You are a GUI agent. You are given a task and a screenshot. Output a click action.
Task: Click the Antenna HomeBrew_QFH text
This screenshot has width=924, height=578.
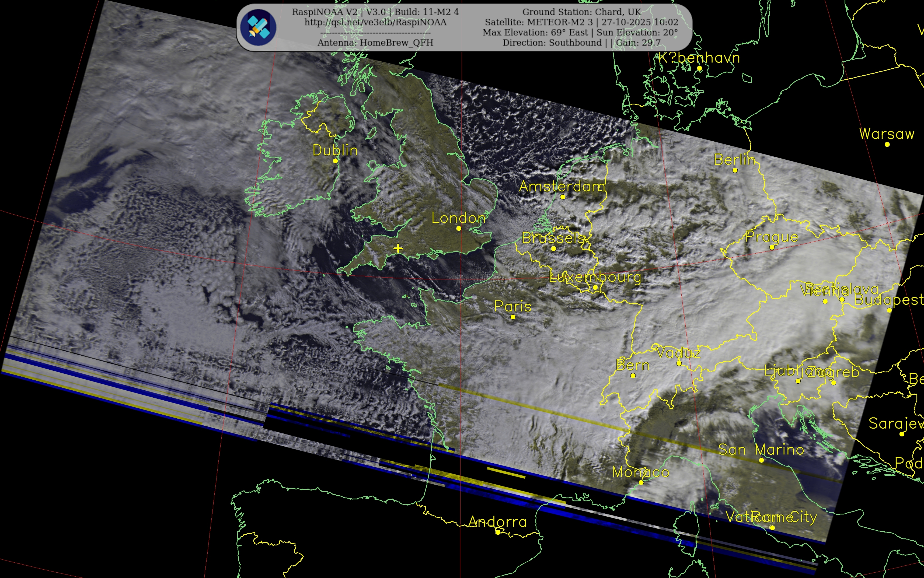pos(375,43)
